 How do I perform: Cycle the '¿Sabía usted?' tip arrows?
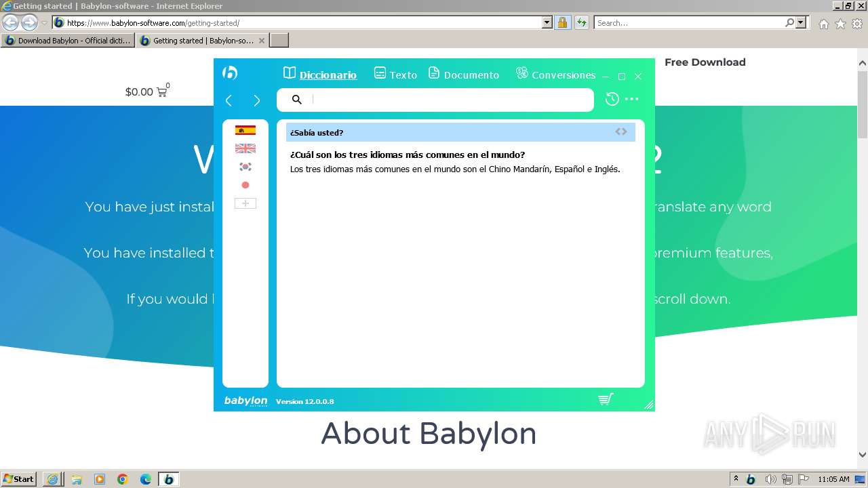tap(621, 131)
